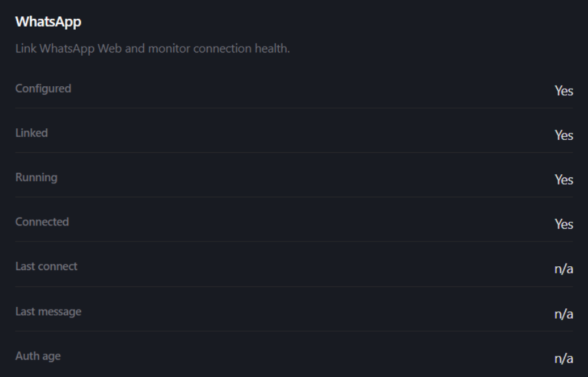This screenshot has width=588, height=377.
Task: Click the Auth age label
Action: tap(38, 356)
